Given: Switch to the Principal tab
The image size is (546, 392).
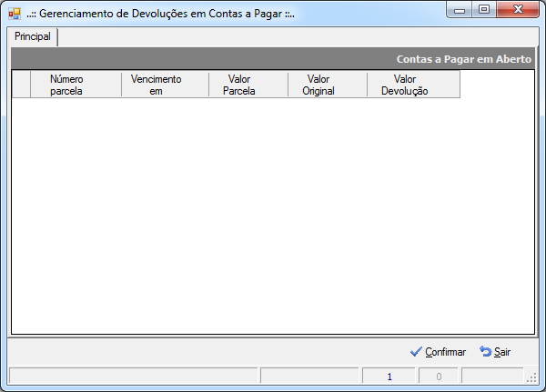Looking at the screenshot, I should click(x=33, y=36).
